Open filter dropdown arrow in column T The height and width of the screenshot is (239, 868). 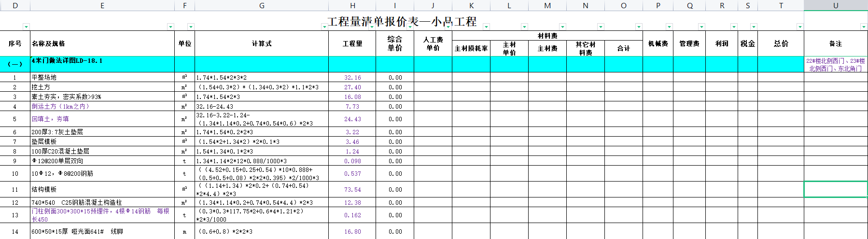coord(800,27)
